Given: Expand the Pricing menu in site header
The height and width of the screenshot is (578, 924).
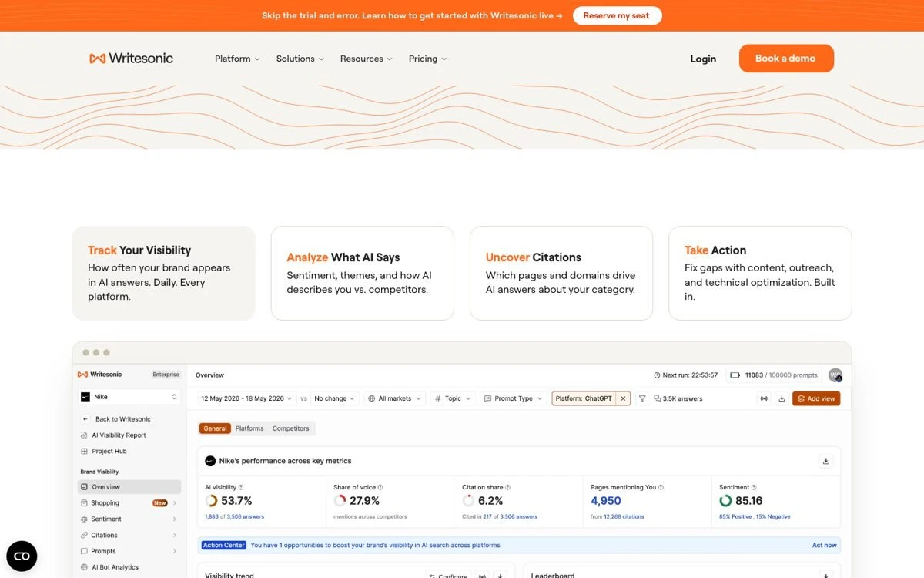Looking at the screenshot, I should (x=427, y=59).
